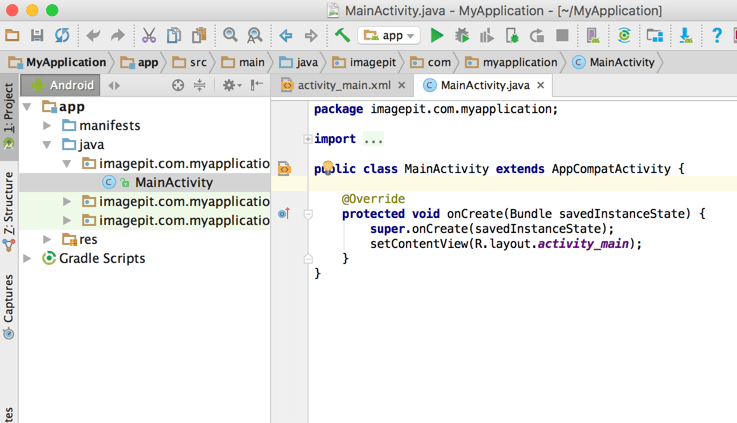Screen dimensions: 737x423
Task: Navigate Back with the blue left arrow
Action: click(285, 35)
